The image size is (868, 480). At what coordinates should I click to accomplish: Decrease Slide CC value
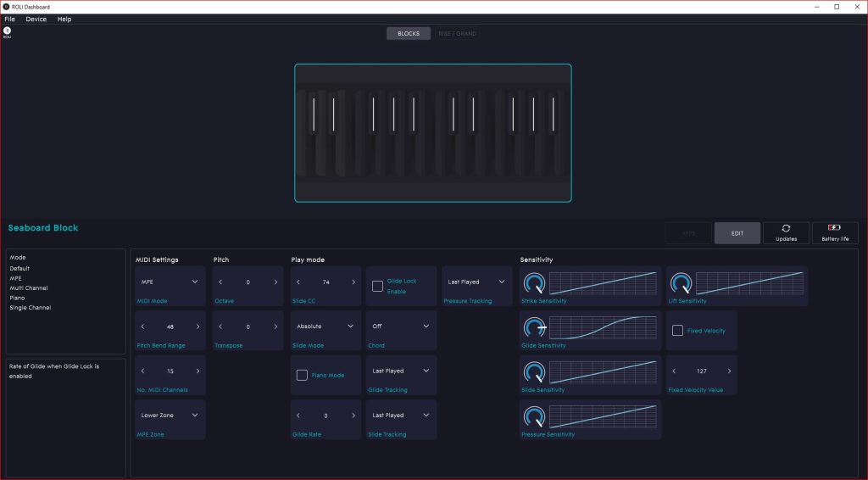(x=298, y=282)
